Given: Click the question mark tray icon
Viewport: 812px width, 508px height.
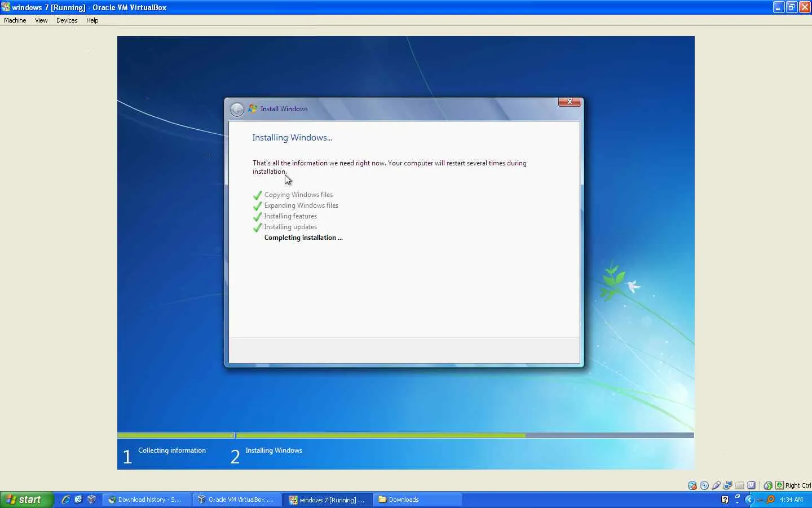Looking at the screenshot, I should tap(725, 500).
